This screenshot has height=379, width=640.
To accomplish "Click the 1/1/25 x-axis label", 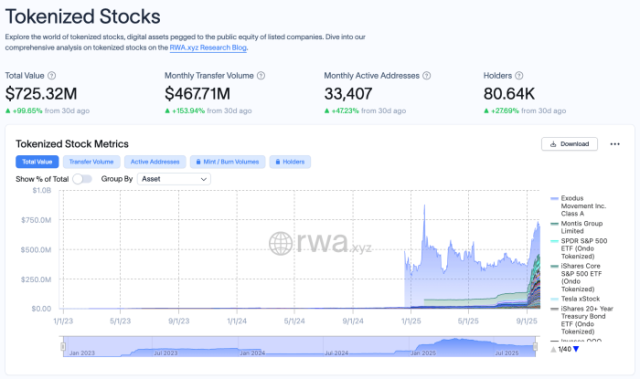I will pyautogui.click(x=411, y=321).
